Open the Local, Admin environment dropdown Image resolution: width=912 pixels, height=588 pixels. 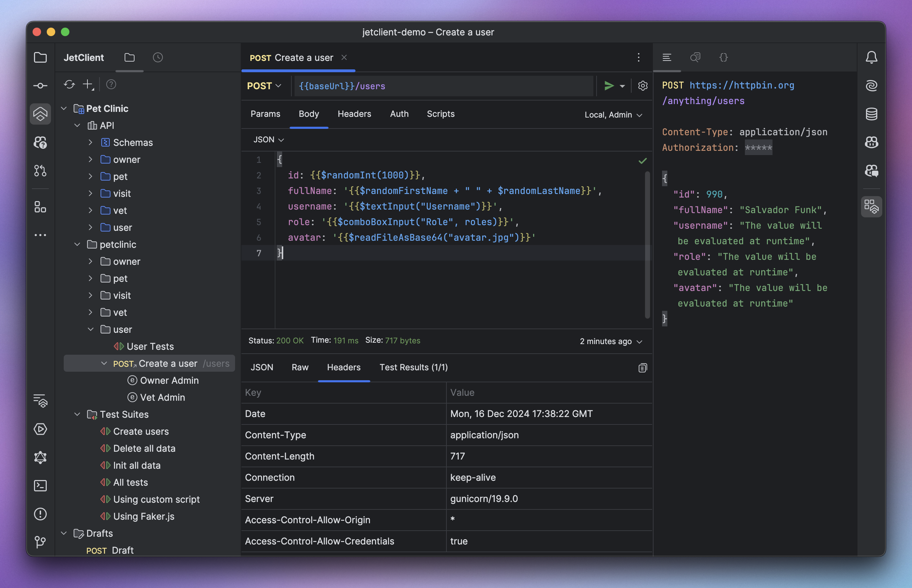point(613,115)
